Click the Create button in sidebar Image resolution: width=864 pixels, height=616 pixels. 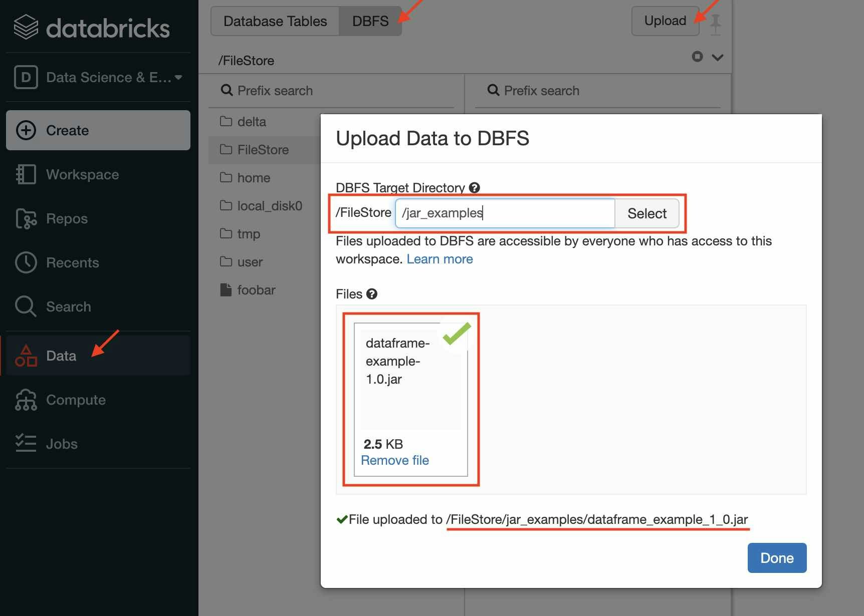click(x=98, y=130)
